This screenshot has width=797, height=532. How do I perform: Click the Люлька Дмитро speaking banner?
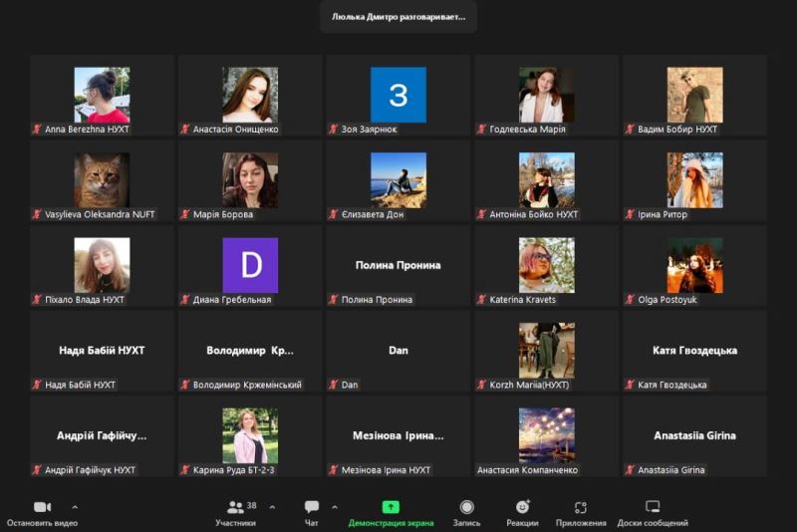pyautogui.click(x=398, y=17)
